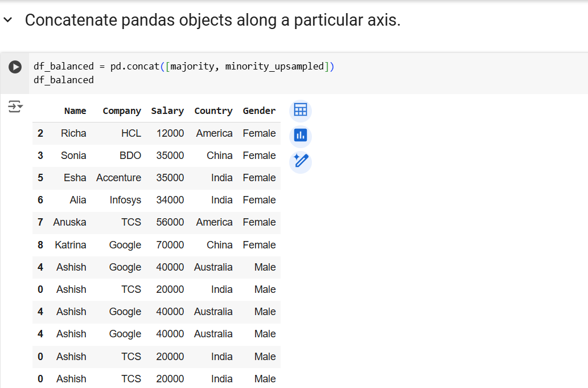This screenshot has width=588, height=388.
Task: Click the Katrina name cell
Action: pyautogui.click(x=71, y=245)
